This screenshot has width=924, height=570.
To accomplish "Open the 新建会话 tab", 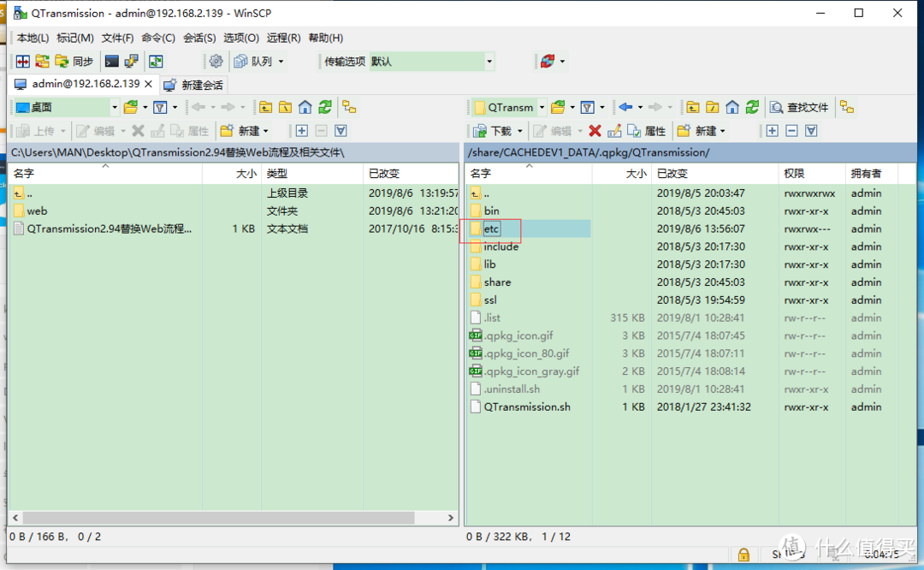I will (x=194, y=85).
